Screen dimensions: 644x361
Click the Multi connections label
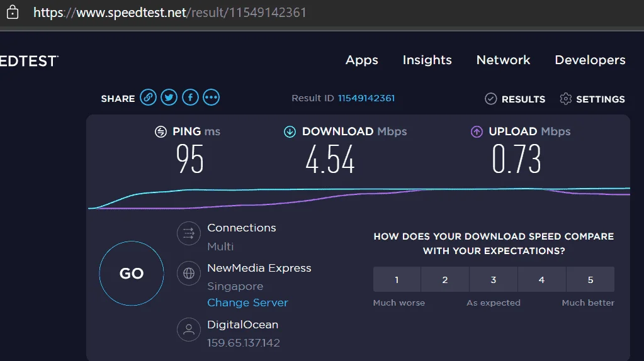click(220, 247)
